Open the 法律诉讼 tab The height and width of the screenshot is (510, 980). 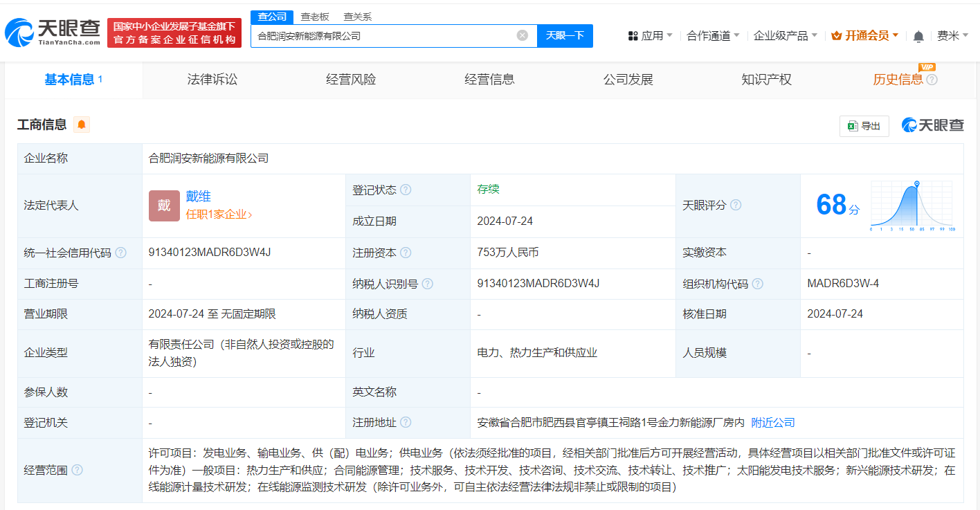click(212, 79)
